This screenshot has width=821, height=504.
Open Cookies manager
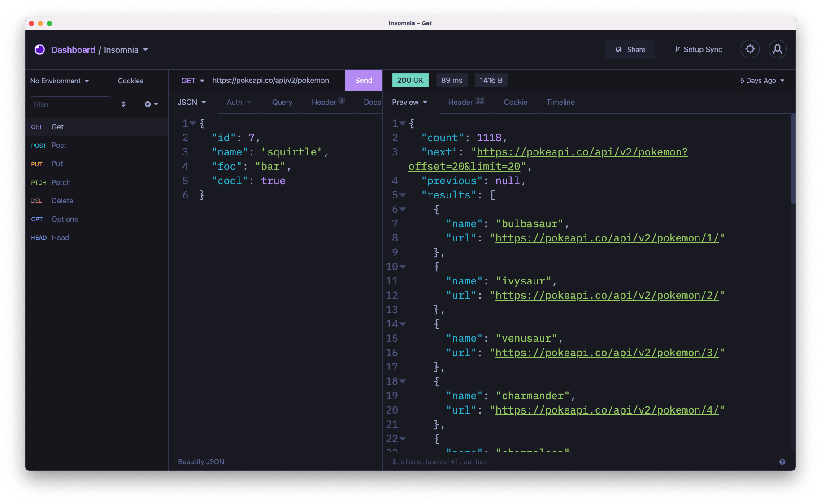(130, 81)
